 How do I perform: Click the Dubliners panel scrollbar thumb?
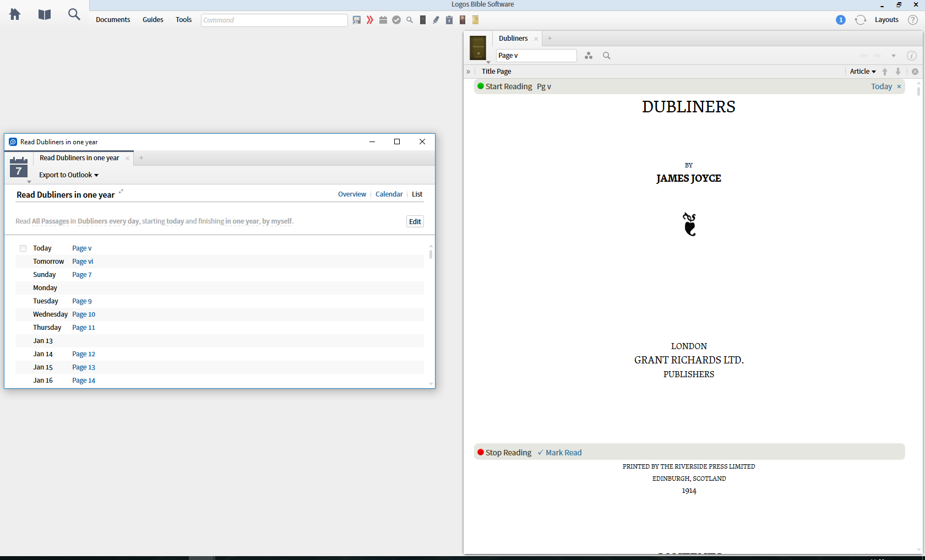coord(918,90)
